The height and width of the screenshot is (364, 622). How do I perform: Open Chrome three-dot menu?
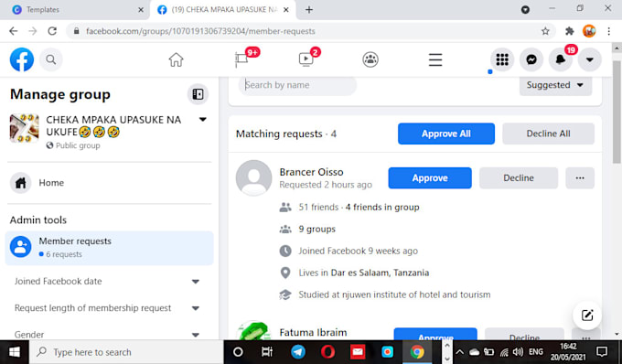[x=609, y=31]
